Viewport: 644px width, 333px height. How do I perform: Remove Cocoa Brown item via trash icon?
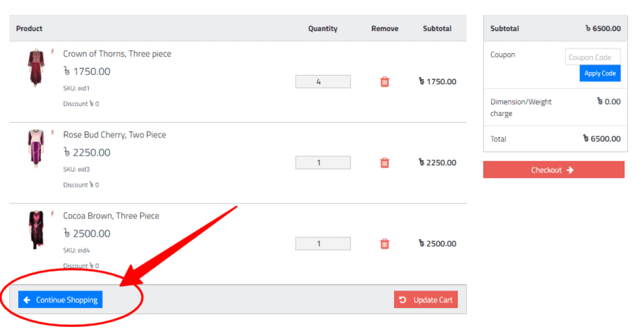pyautogui.click(x=384, y=243)
